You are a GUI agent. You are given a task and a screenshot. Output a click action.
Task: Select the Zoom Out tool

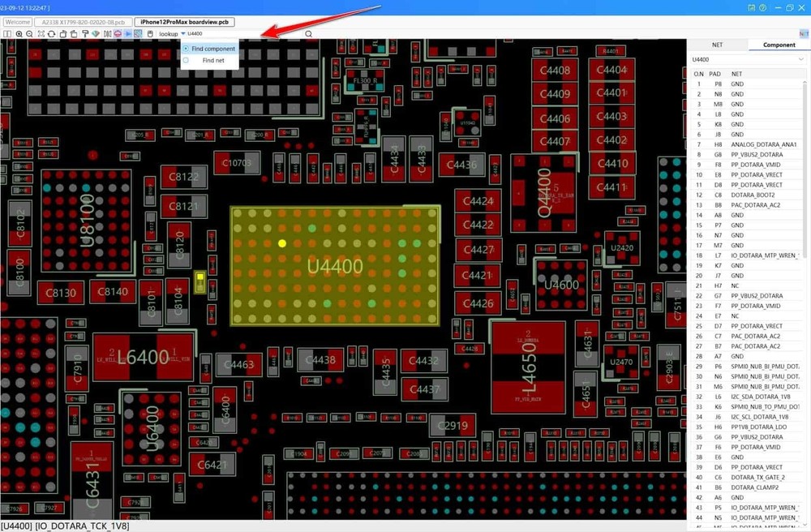[x=29, y=34]
